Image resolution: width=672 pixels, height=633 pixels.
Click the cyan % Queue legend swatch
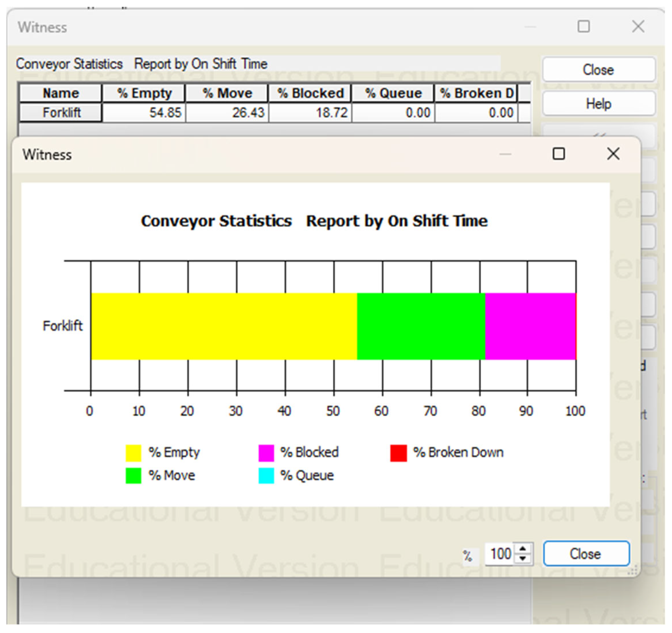pos(266,476)
